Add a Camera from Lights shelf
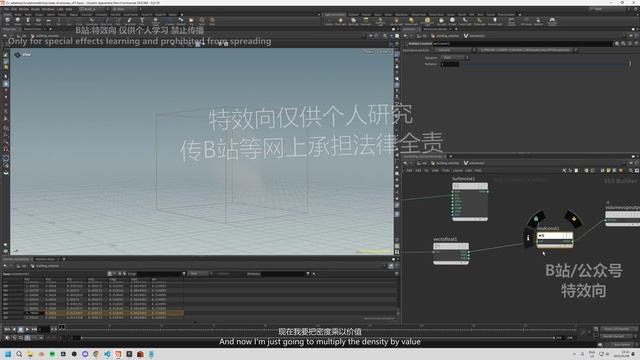Screen dimensions: 640x360 click(x=329, y=21)
